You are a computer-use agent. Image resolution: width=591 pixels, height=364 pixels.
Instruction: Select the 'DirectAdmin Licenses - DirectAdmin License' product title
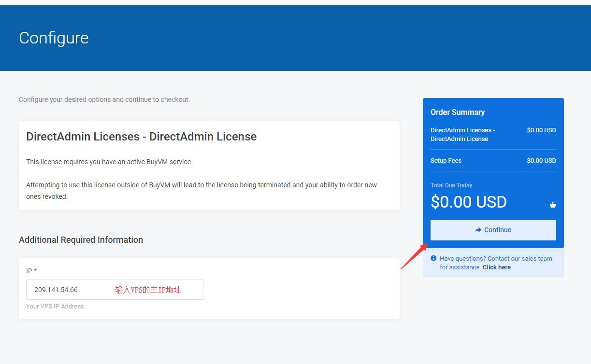click(141, 137)
